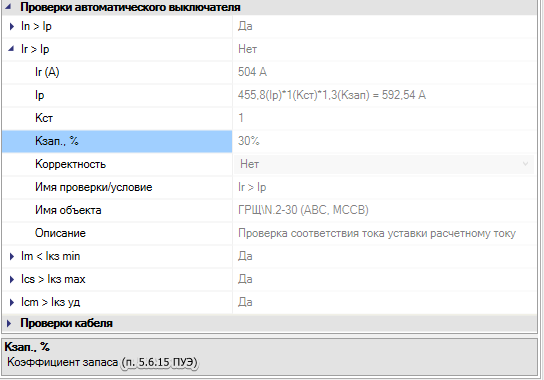Click the Ir > Ip condition name value
Viewport: 544px width, 380px height.
[x=252, y=187]
